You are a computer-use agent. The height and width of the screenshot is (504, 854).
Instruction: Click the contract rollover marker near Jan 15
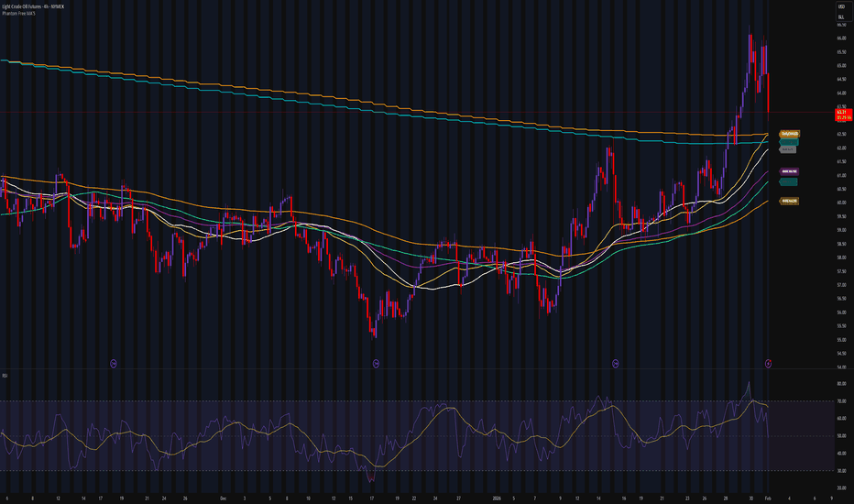[616, 364]
